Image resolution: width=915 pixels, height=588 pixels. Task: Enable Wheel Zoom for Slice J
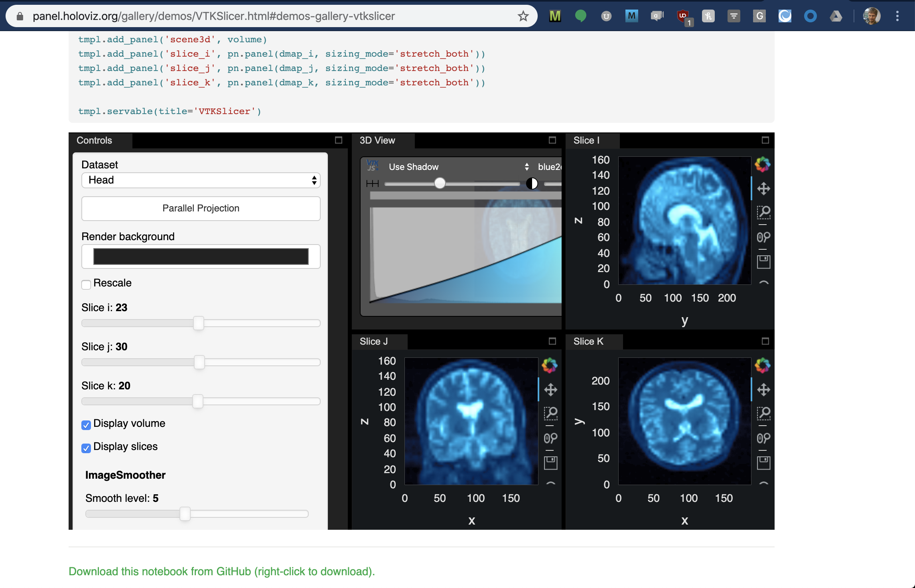pos(551,438)
